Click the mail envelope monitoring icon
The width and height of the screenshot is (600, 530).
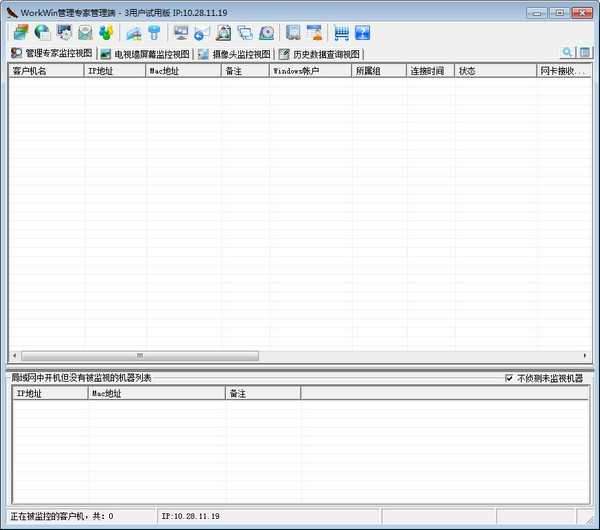click(x=85, y=33)
